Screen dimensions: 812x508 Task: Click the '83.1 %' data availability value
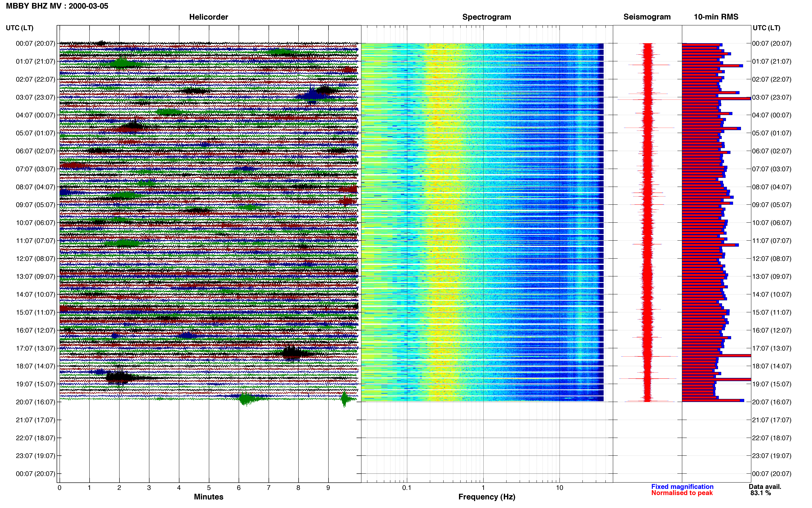761,493
